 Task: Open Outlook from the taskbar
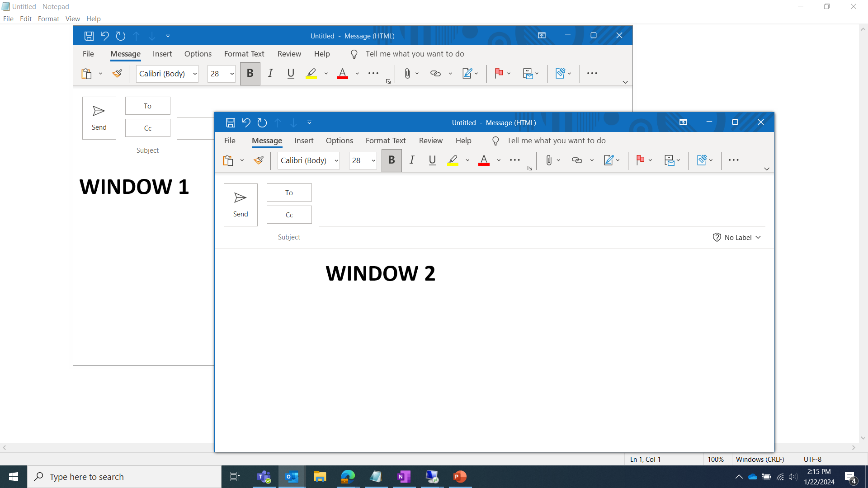(x=292, y=476)
